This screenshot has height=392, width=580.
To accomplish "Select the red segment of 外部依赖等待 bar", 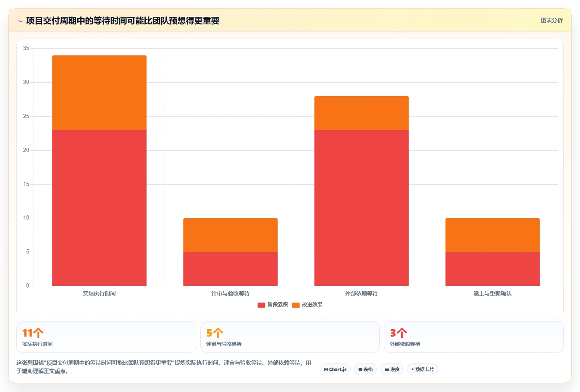I will click(x=361, y=208).
